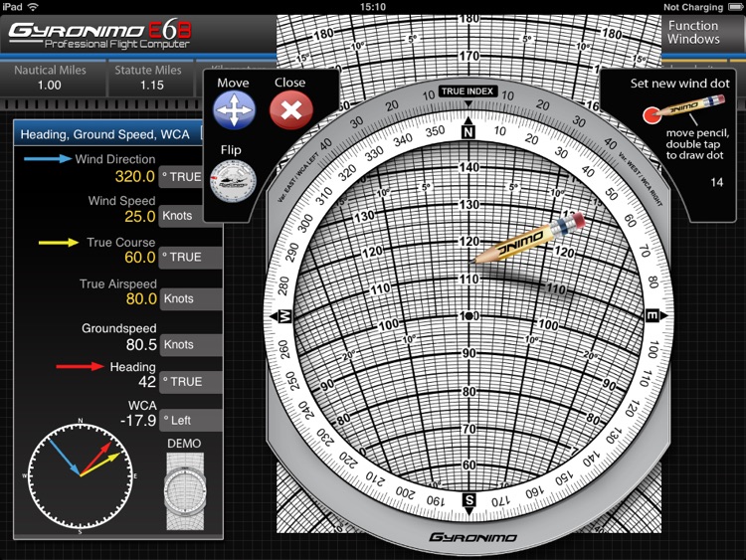Viewport: 746px width, 560px height.
Task: Edit the Wind Speed value 25.0
Action: (140, 217)
